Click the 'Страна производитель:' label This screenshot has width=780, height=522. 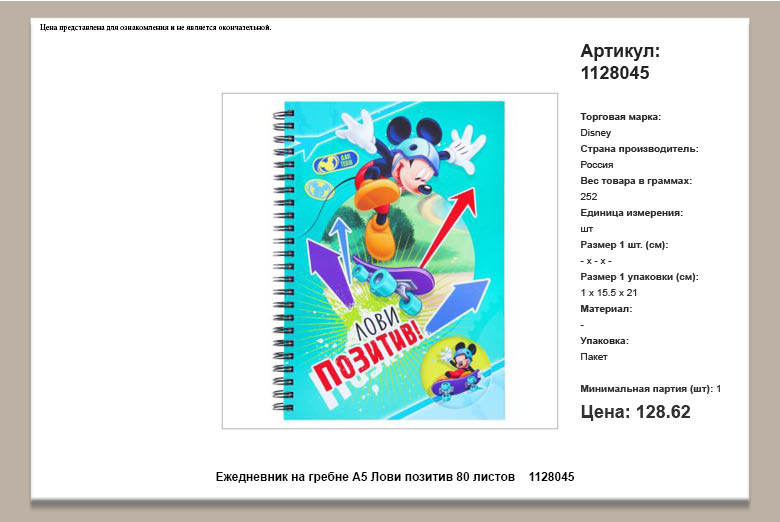639,149
